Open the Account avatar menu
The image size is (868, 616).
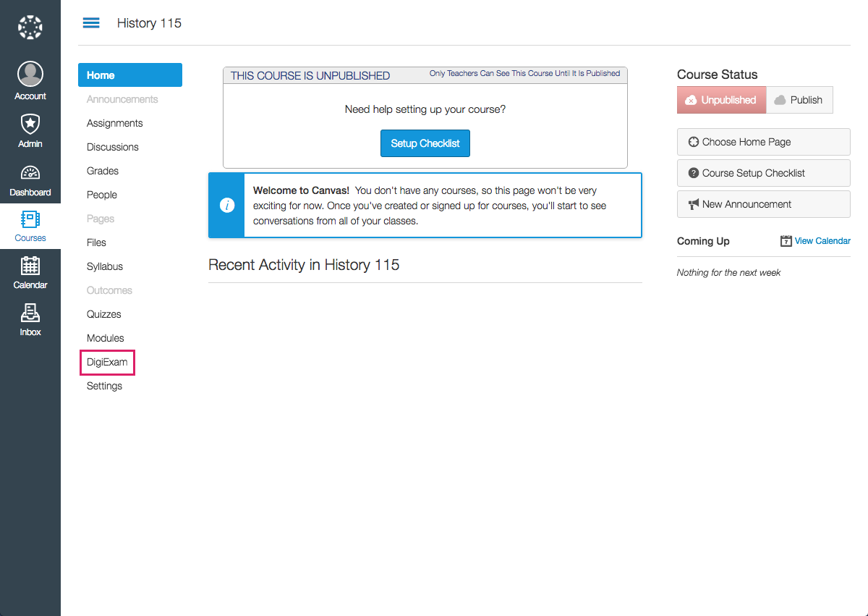(30, 74)
